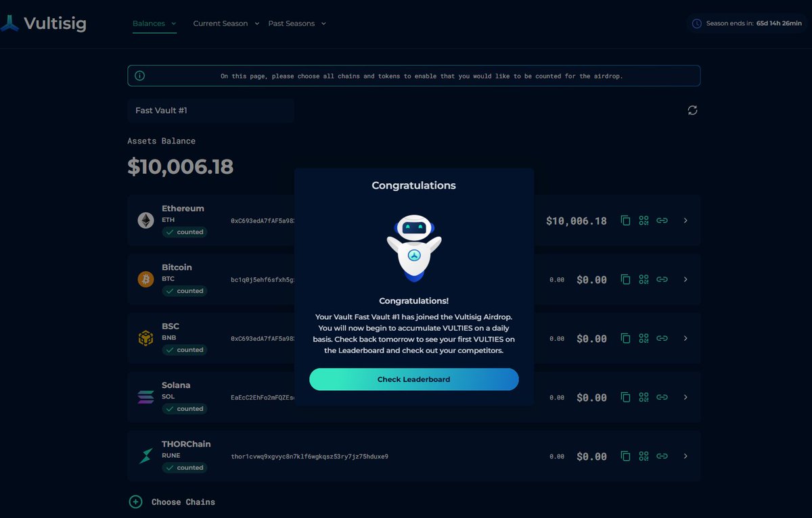Open the Balances menu
The width and height of the screenshot is (812, 518).
tap(149, 24)
